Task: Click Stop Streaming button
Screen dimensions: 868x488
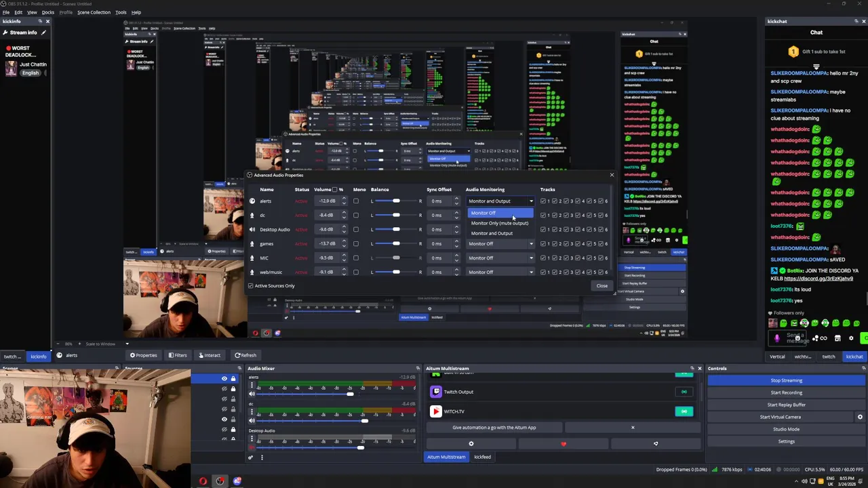Action: pos(786,381)
